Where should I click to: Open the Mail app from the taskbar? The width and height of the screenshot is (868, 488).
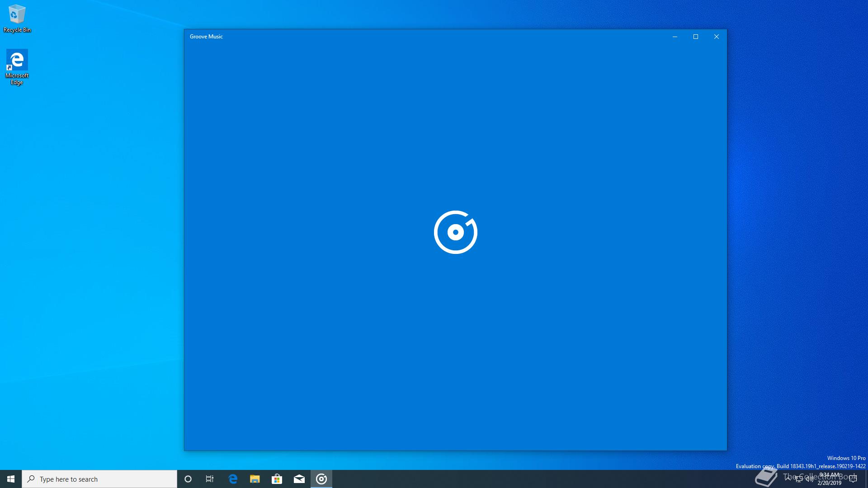click(299, 479)
